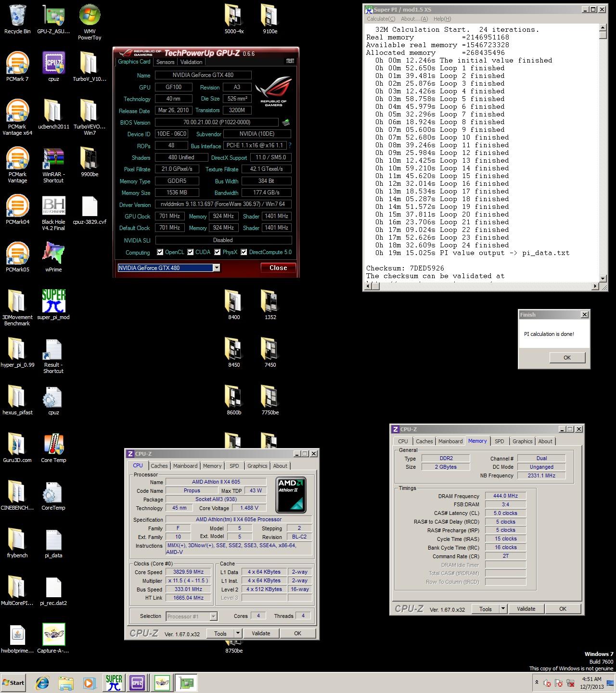616x693 pixels.
Task: Open Windows Explorer from the taskbar
Action: pos(66,682)
